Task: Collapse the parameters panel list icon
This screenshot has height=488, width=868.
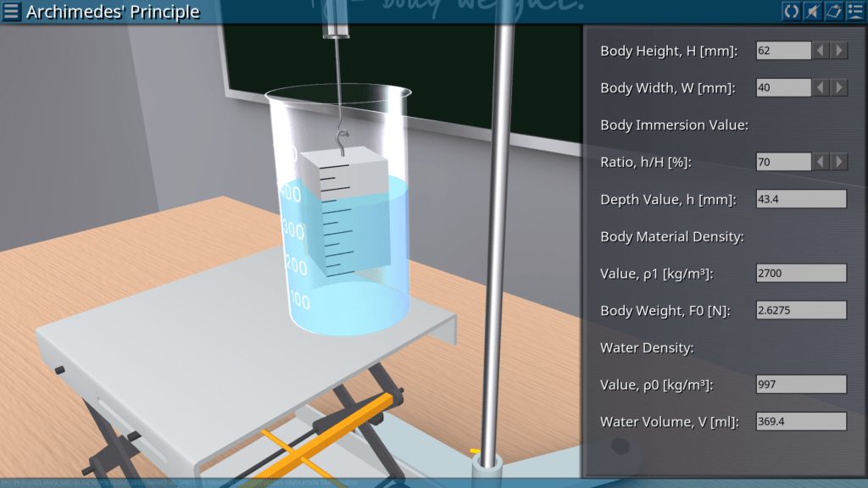Action: [854, 11]
